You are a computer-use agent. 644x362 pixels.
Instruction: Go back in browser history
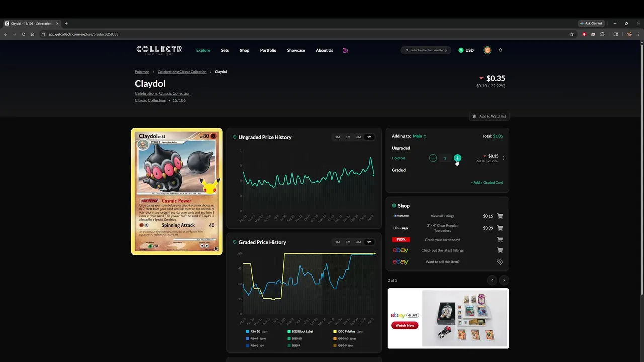click(5, 34)
